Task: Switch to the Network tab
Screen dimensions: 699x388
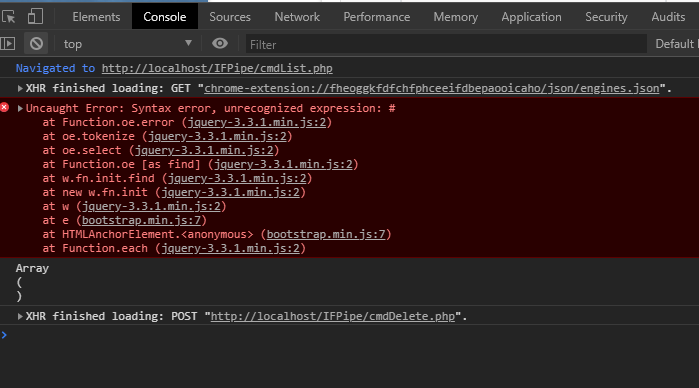Action: [x=297, y=17]
